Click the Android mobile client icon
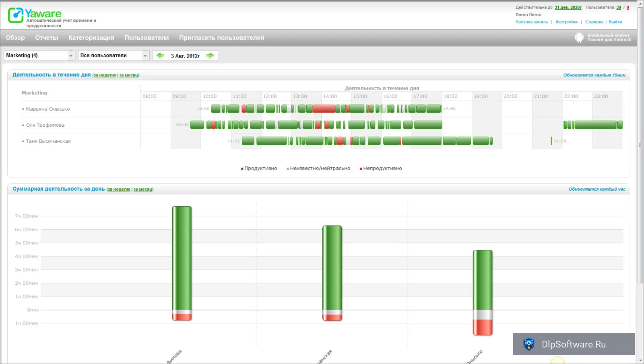Viewport: 644px width, 364px height. [579, 37]
